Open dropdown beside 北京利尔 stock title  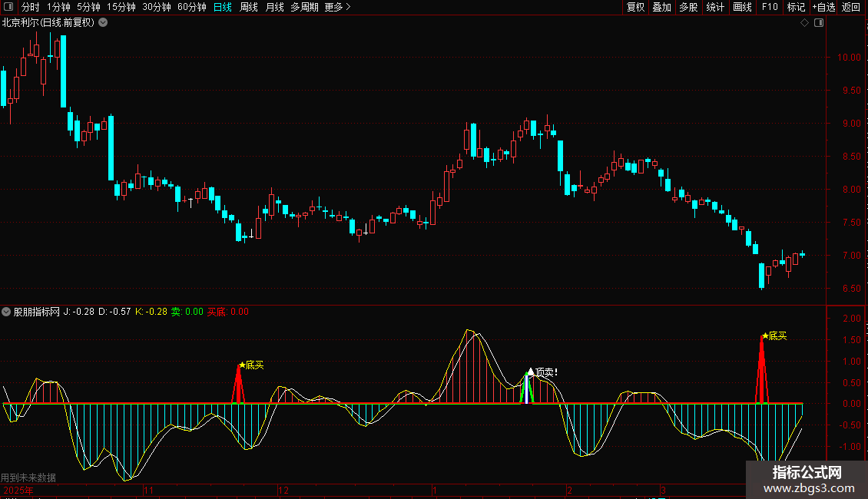tap(104, 23)
